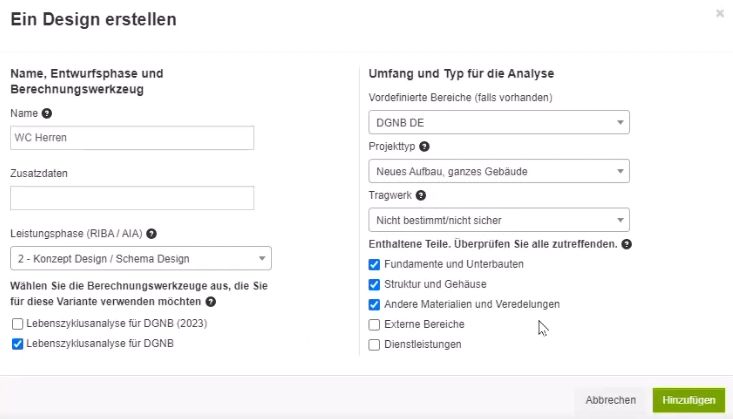Expand the Tragwerk dropdown
This screenshot has height=419, width=733.
(x=498, y=219)
